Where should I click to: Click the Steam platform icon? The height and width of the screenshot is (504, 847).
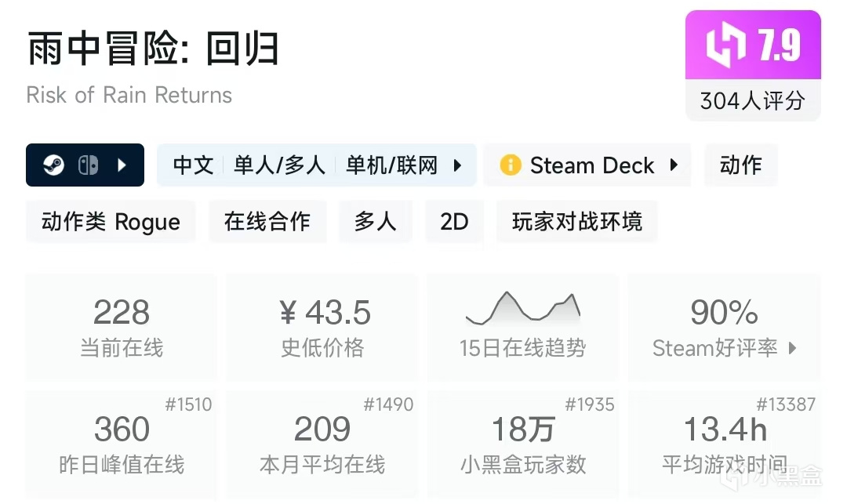point(53,165)
